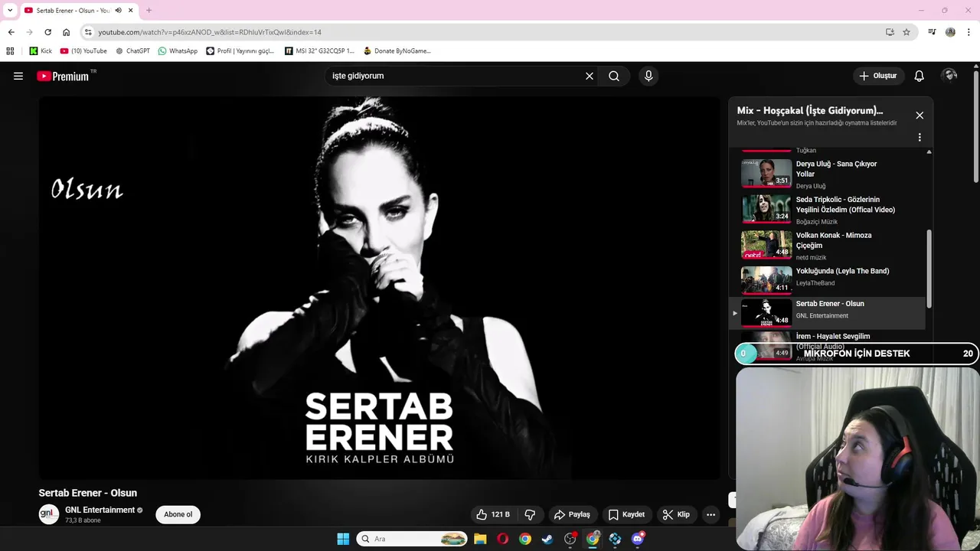Open (10) YouTube bookmark

(x=83, y=51)
